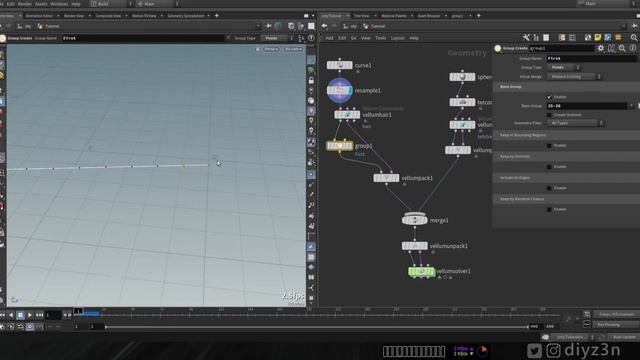The height and width of the screenshot is (360, 640).
Task: Click Group Name field in parameters
Action: pos(591,58)
